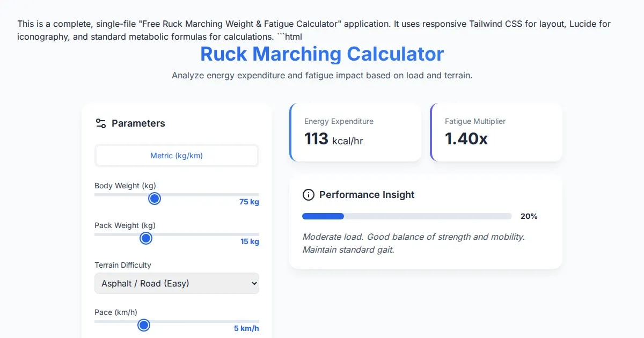This screenshot has width=644, height=338.
Task: Click the Pace slider handle
Action: (x=143, y=325)
